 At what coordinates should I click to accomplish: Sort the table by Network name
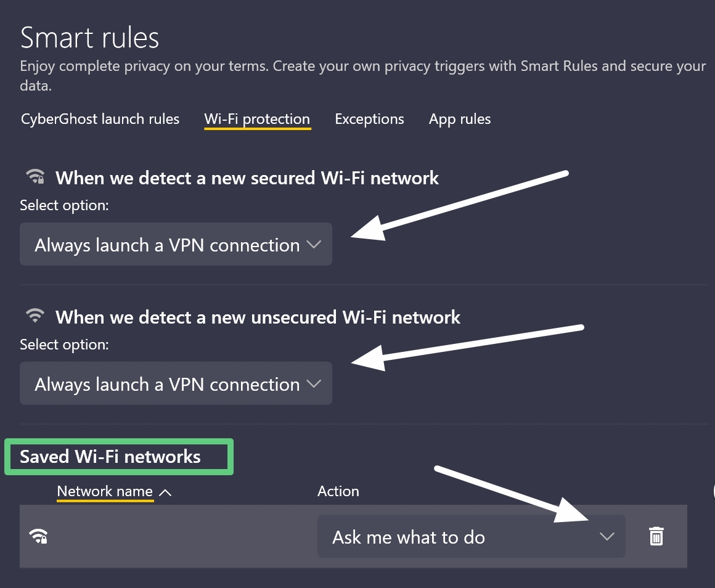coord(105,491)
